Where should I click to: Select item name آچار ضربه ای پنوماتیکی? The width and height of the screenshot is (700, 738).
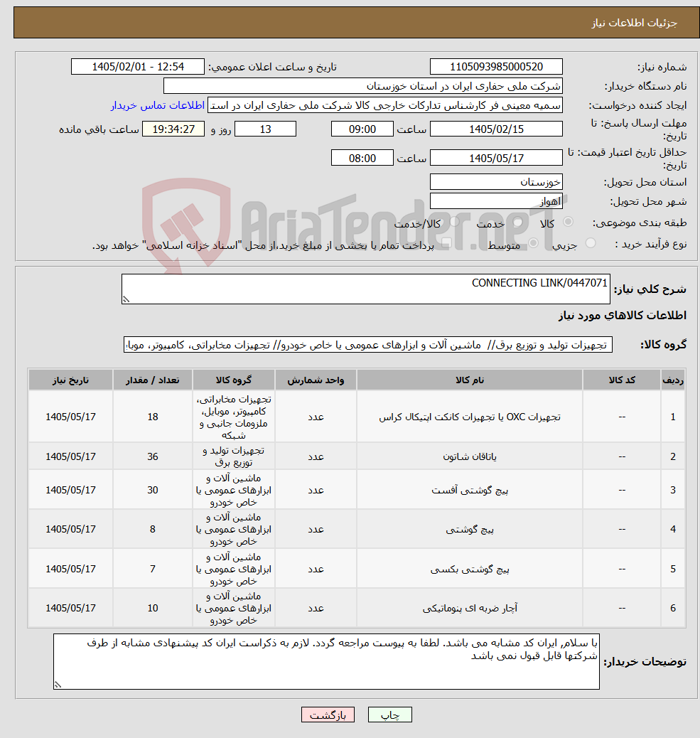pos(470,608)
